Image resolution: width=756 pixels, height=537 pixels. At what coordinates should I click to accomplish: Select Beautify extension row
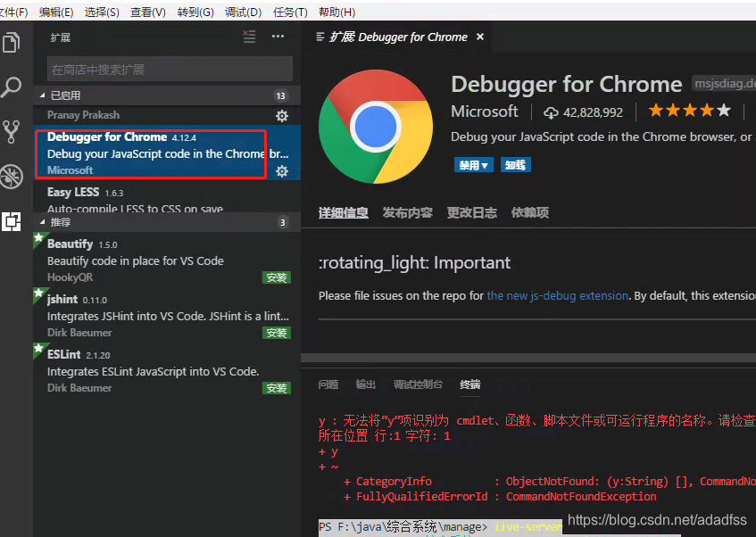(x=167, y=260)
